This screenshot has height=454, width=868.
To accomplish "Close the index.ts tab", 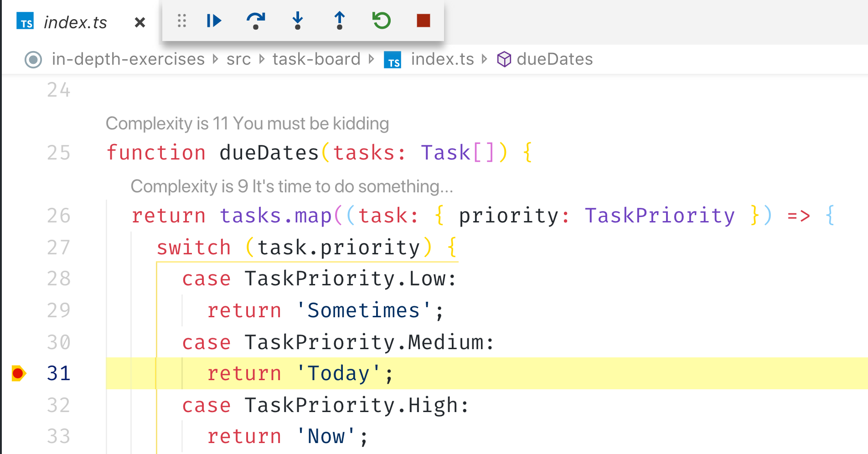I will pos(140,22).
